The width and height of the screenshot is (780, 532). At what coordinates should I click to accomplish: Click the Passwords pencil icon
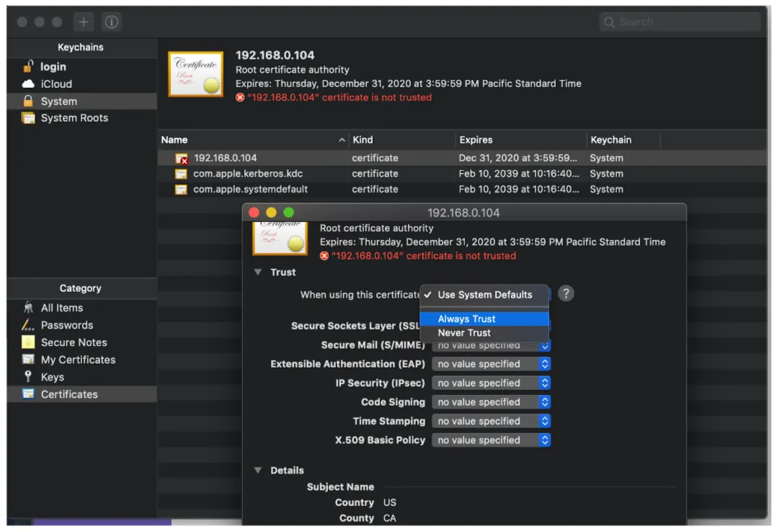(x=28, y=325)
